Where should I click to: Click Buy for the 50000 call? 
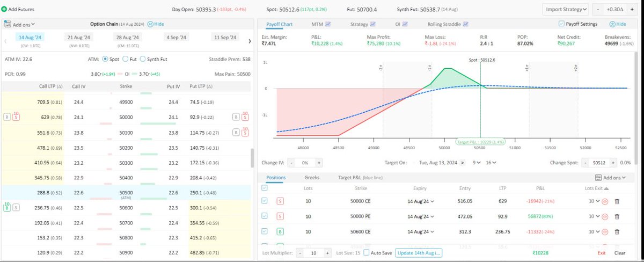tap(7, 117)
